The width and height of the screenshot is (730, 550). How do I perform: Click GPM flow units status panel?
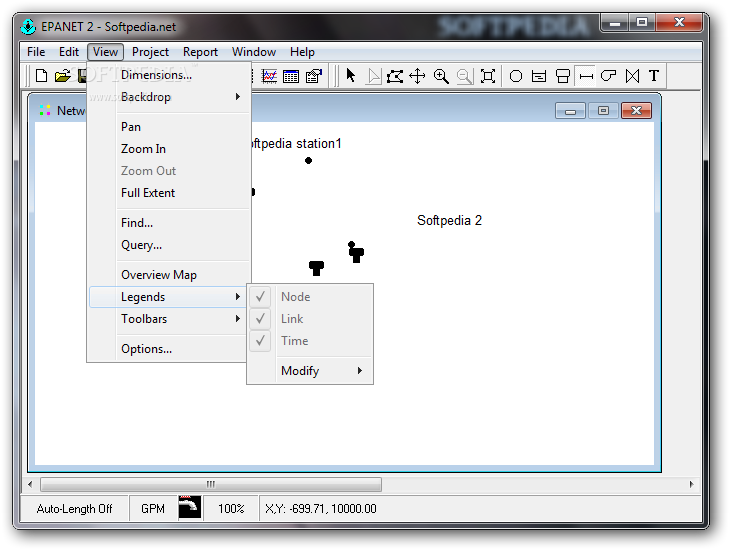click(153, 509)
